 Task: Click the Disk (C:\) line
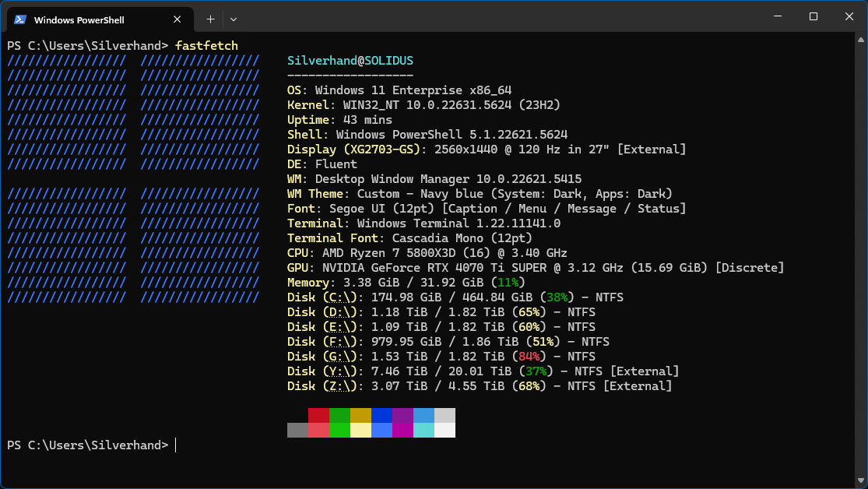pyautogui.click(x=455, y=297)
